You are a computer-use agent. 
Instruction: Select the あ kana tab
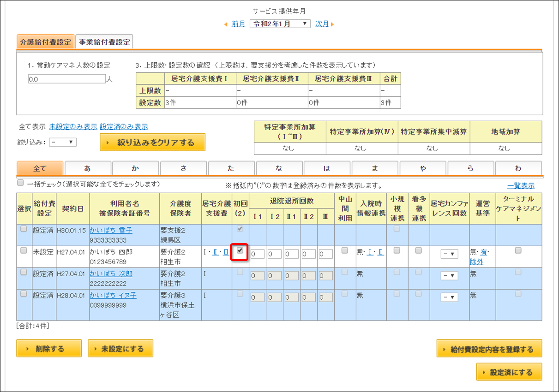[88, 168]
